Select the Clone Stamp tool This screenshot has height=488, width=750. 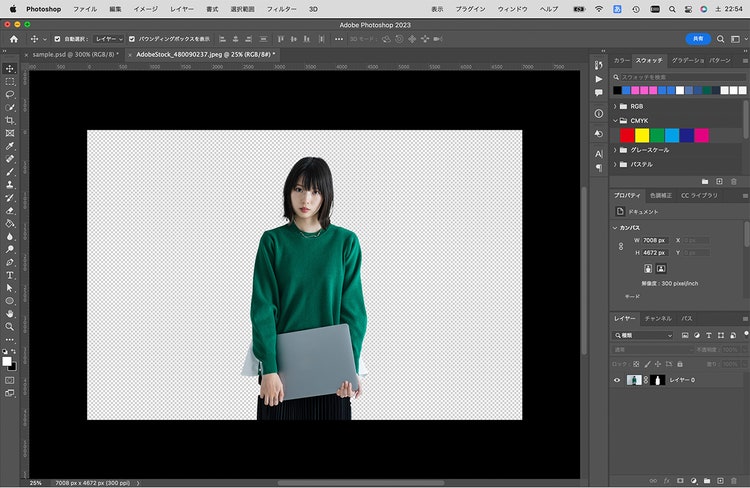coord(10,185)
